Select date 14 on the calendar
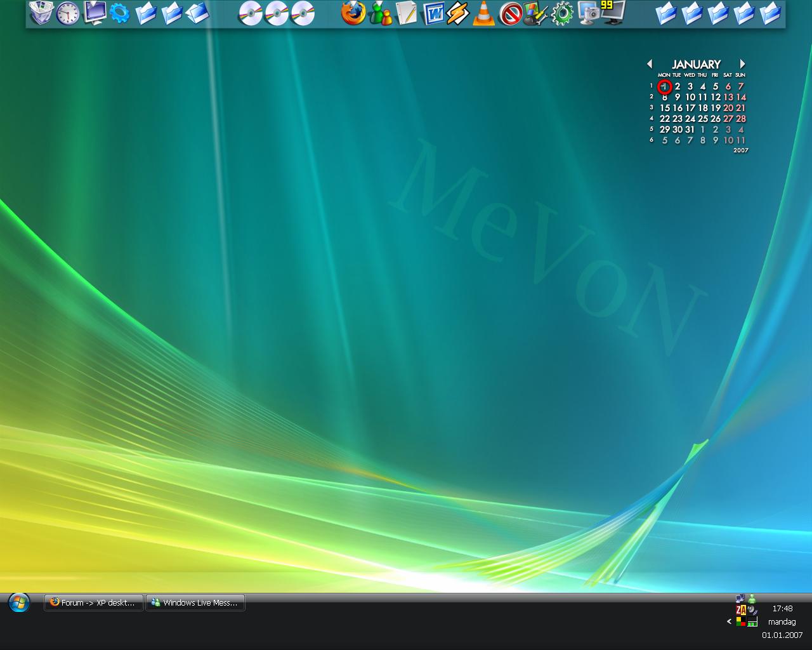This screenshot has height=650, width=812. click(x=741, y=97)
